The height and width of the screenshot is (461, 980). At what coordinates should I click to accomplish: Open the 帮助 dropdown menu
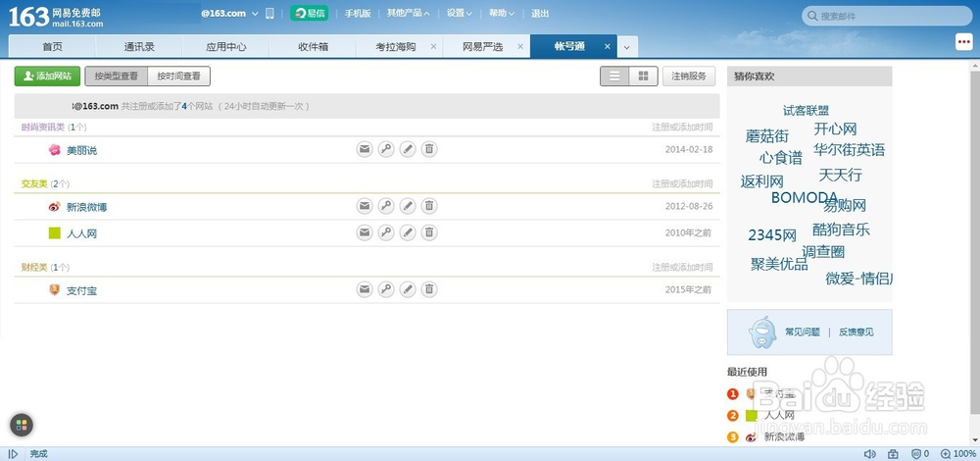click(x=502, y=13)
